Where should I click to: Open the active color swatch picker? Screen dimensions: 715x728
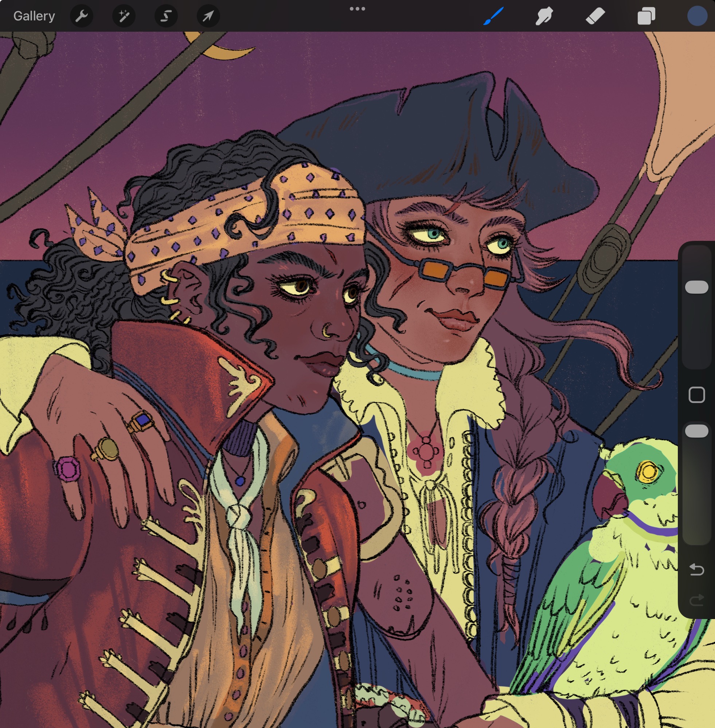[697, 16]
